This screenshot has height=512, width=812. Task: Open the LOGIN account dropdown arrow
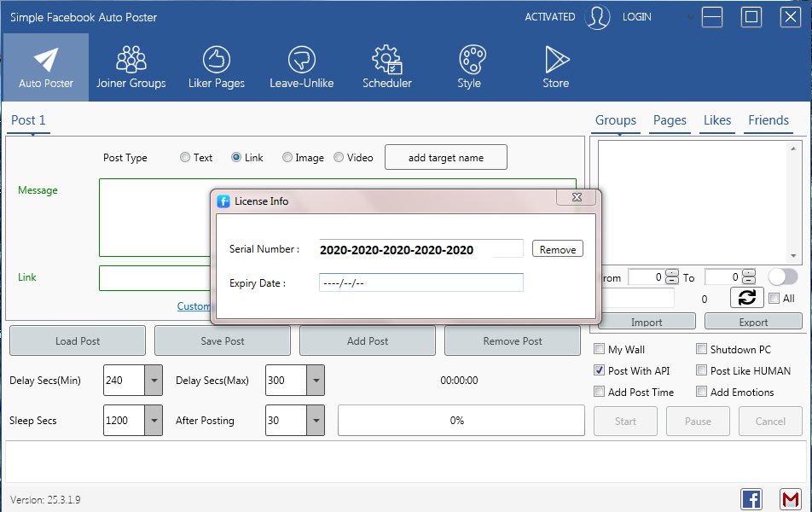(690, 18)
